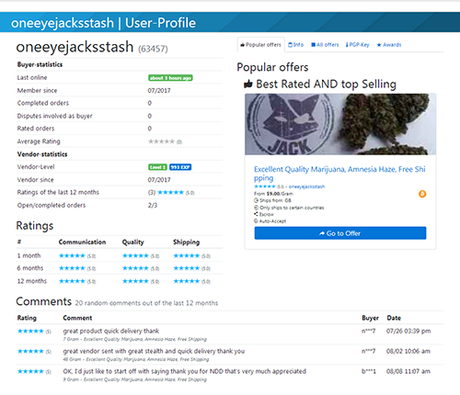Click the Jack stamp product thumbnail
Image resolution: width=460 pixels, height=395 pixels.
(x=340, y=124)
